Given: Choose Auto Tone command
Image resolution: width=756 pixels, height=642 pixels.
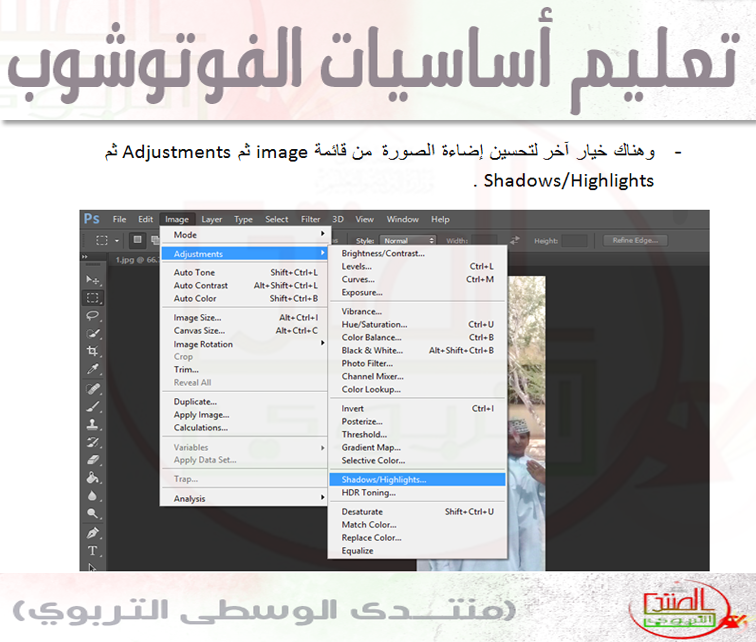Looking at the screenshot, I should coord(244,272).
